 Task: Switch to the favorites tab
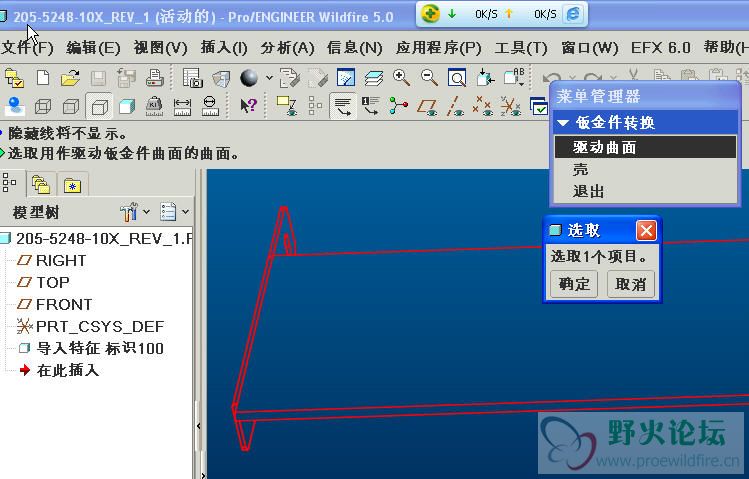pyautogui.click(x=72, y=184)
